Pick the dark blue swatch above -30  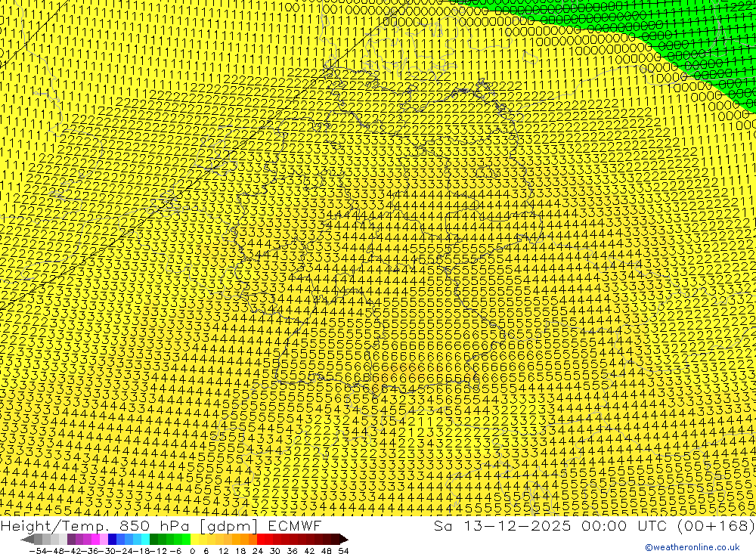click(x=112, y=539)
